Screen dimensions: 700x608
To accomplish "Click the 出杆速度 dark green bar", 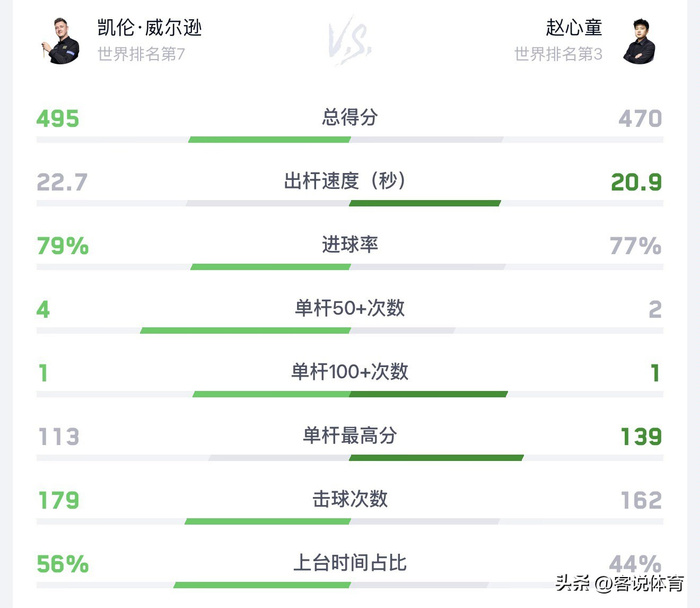I will point(425,204).
